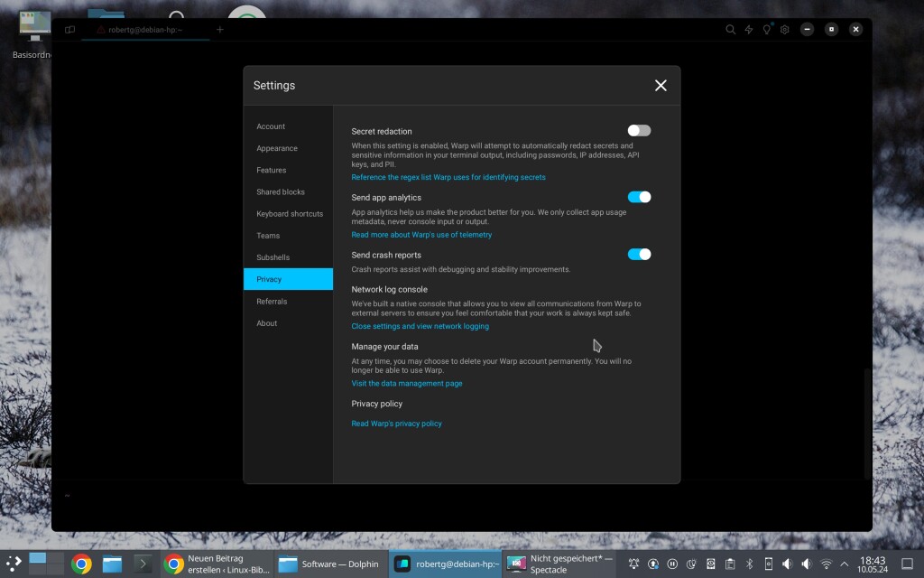Image resolution: width=924 pixels, height=578 pixels.
Task: Launch the pinned Konsole terminal icon
Action: 142,564
